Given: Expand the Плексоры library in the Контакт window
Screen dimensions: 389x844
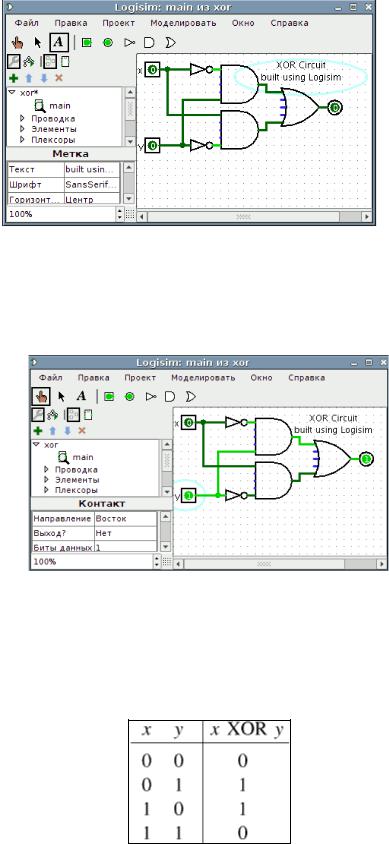Looking at the screenshot, I should (x=46, y=490).
